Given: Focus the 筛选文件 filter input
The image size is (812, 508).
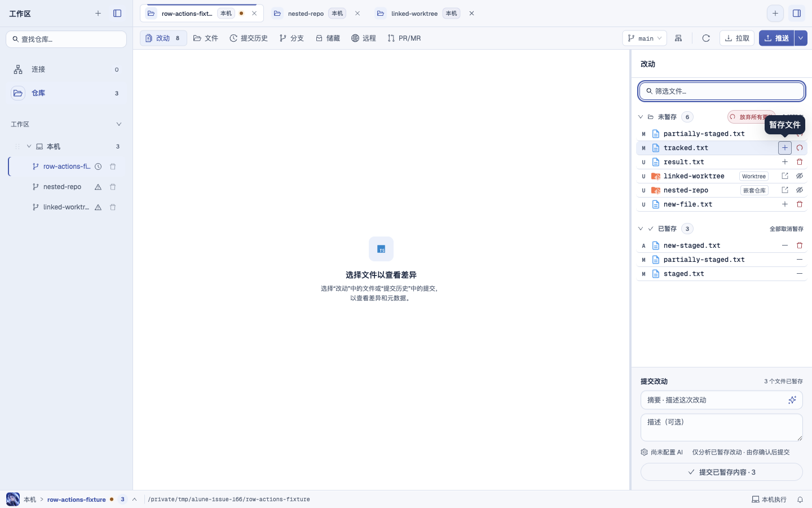Looking at the screenshot, I should click(722, 91).
